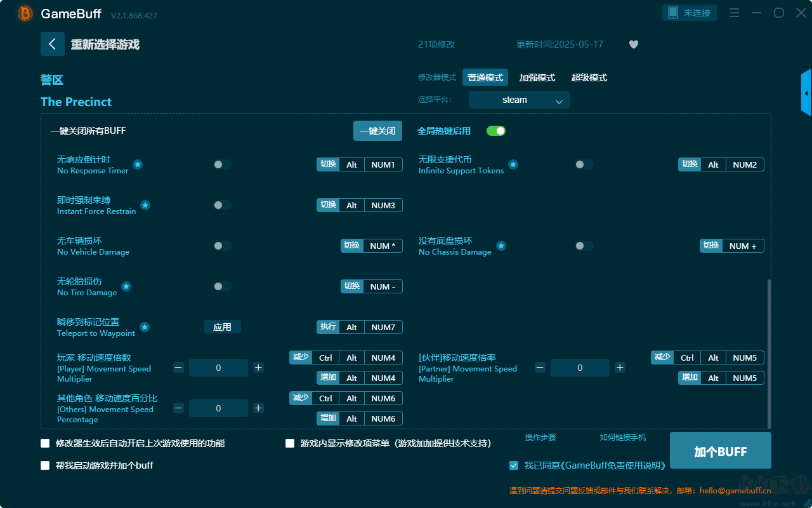812x508 pixels.
Task: Uncheck the GameBuff免责使用说明 agreement checkbox
Action: coord(514,465)
